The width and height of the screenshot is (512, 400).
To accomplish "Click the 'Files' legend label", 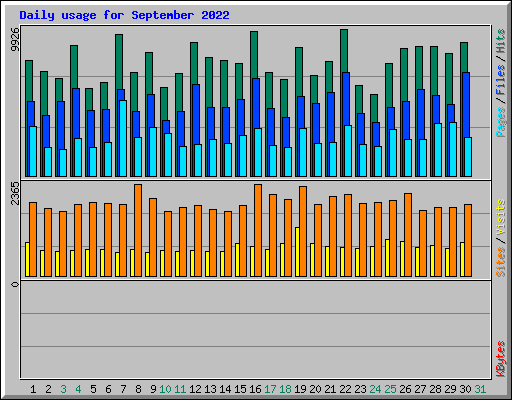I will point(500,80).
